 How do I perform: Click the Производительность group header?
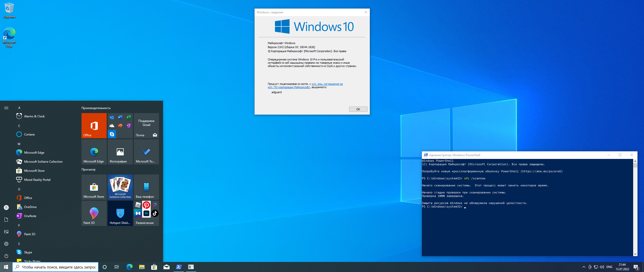96,108
